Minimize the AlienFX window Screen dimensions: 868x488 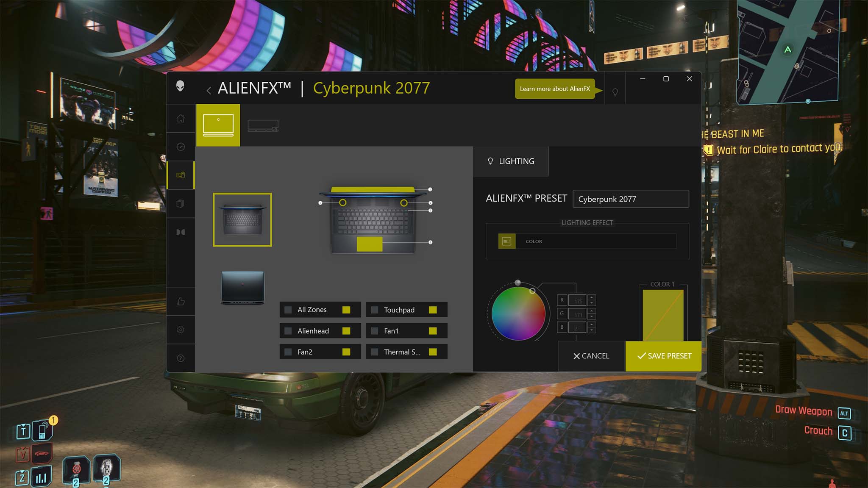click(x=643, y=79)
